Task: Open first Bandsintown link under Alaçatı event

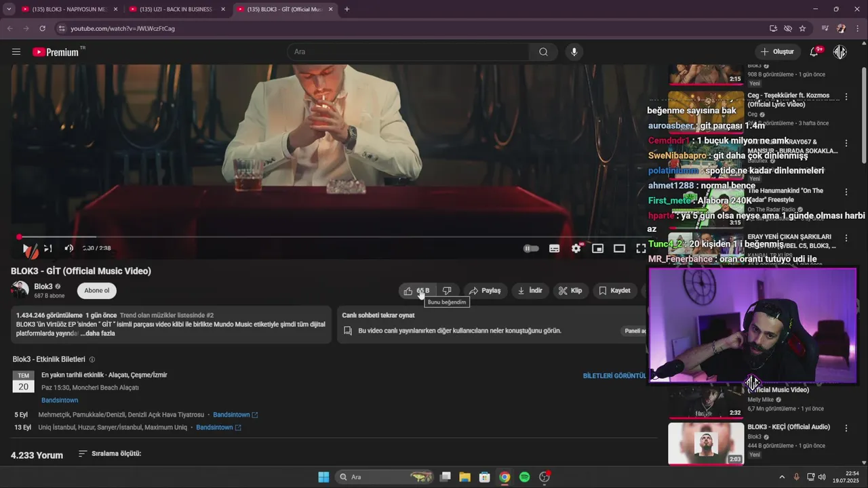Action: (60, 401)
